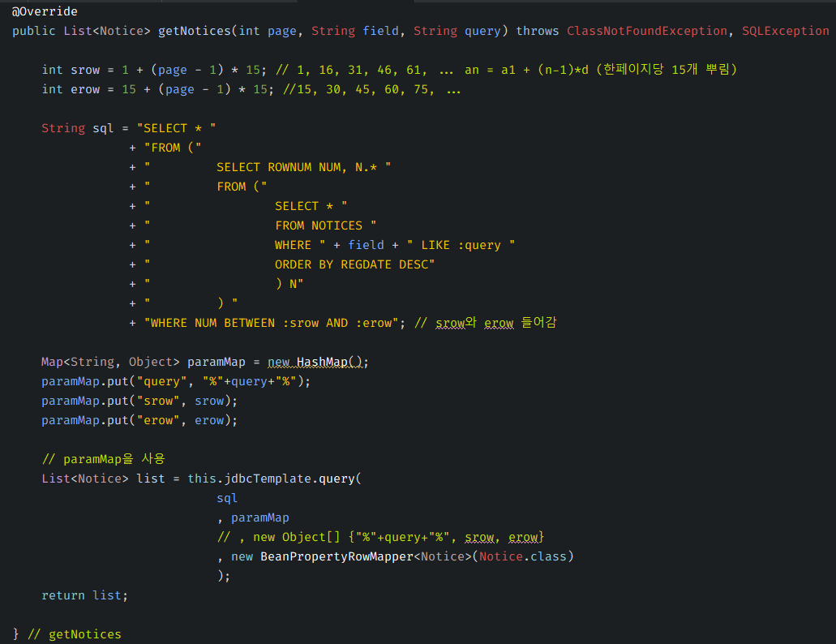
Task: Click the @Override annotation
Action: [45, 11]
